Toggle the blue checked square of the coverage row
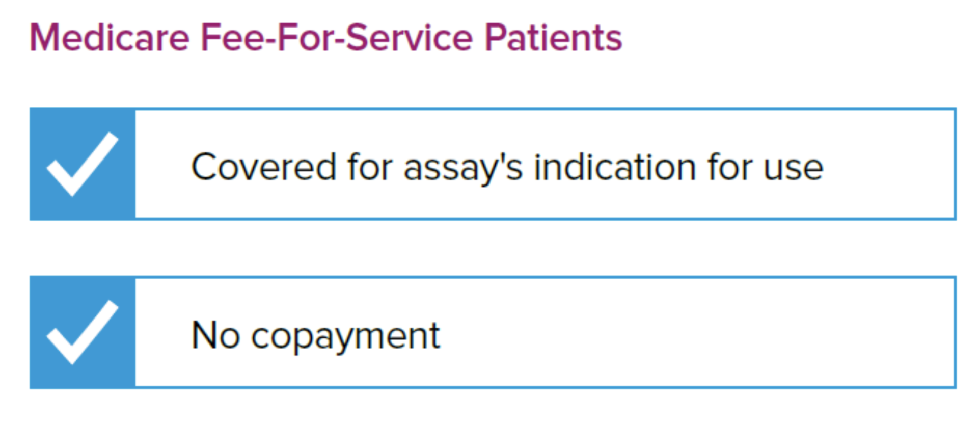 83,164
